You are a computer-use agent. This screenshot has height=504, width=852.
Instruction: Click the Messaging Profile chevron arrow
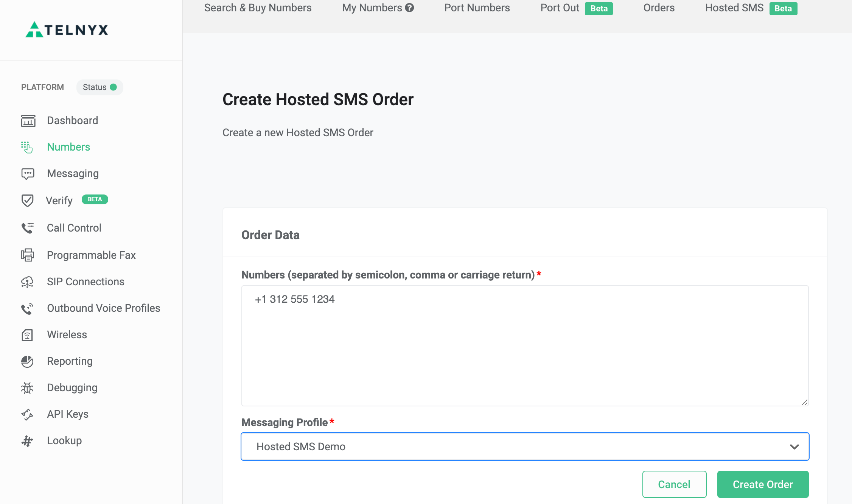click(794, 447)
